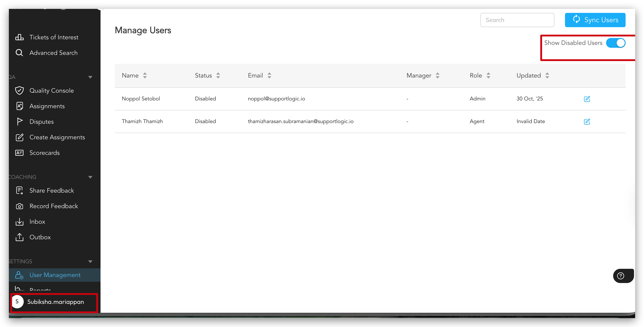This screenshot has width=644, height=327.
Task: Go to Create Assignments page
Action: 57,137
